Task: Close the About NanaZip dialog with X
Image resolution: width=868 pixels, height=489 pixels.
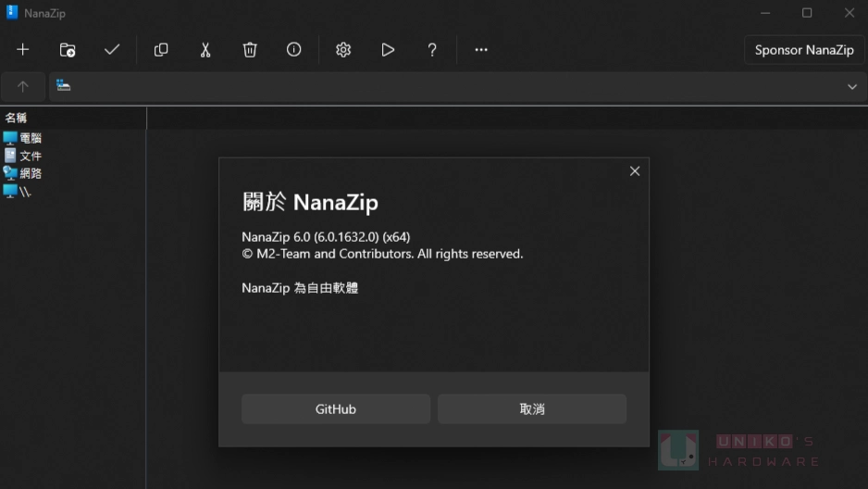Action: pyautogui.click(x=635, y=171)
